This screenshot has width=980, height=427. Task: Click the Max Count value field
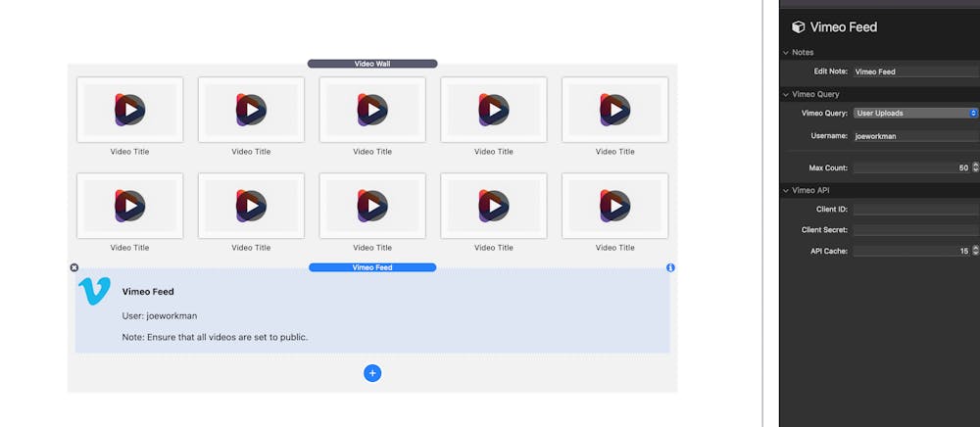(x=911, y=167)
